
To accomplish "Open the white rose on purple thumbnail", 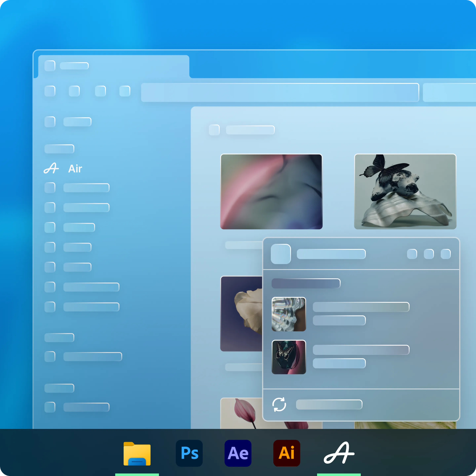I will pyautogui.click(x=241, y=313).
